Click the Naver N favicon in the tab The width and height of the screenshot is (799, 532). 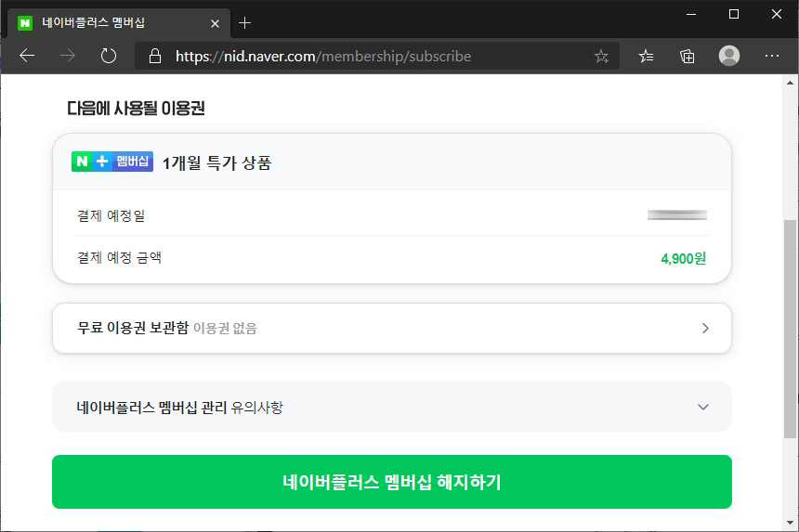click(25, 23)
